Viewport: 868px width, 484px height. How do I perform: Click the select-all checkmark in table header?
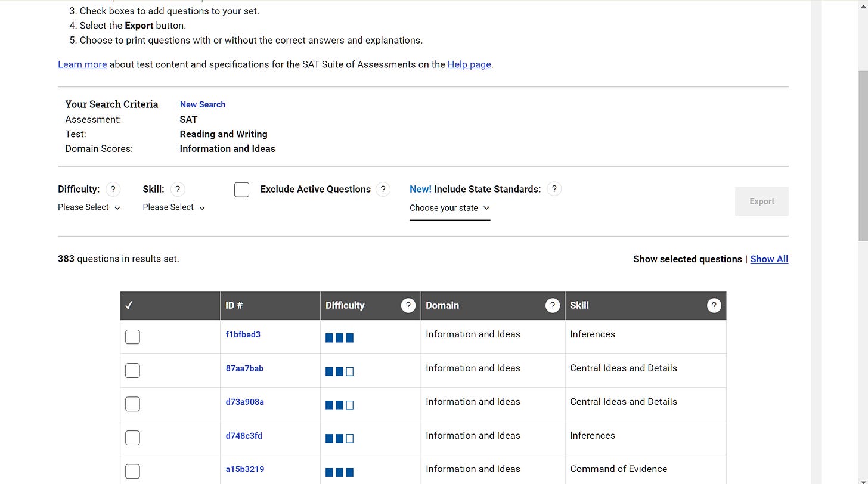pos(129,306)
